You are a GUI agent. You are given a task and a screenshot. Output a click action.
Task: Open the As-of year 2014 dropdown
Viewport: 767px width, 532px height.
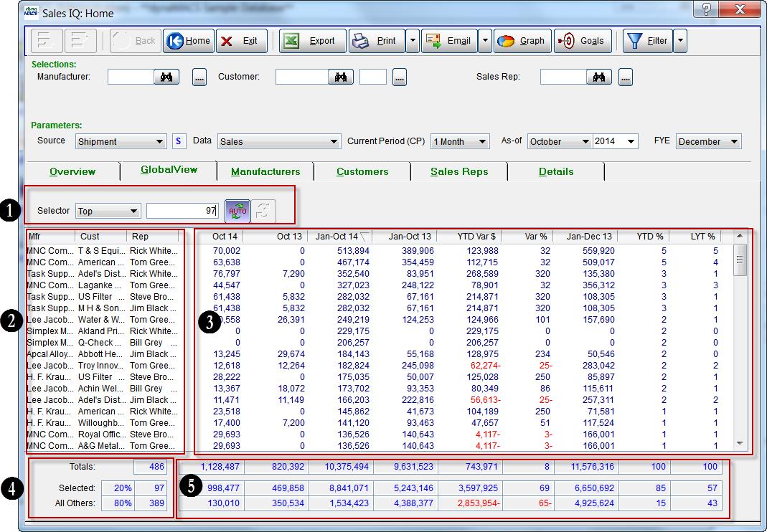(x=616, y=141)
